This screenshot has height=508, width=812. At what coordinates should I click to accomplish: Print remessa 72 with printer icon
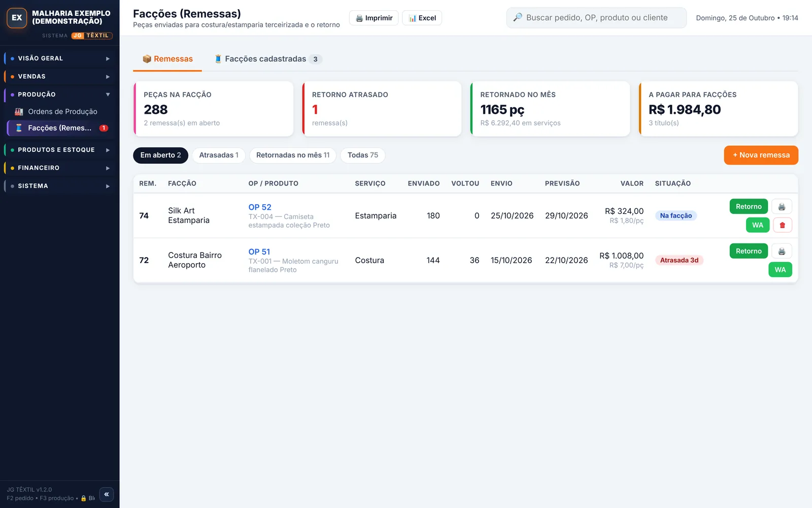click(x=782, y=251)
